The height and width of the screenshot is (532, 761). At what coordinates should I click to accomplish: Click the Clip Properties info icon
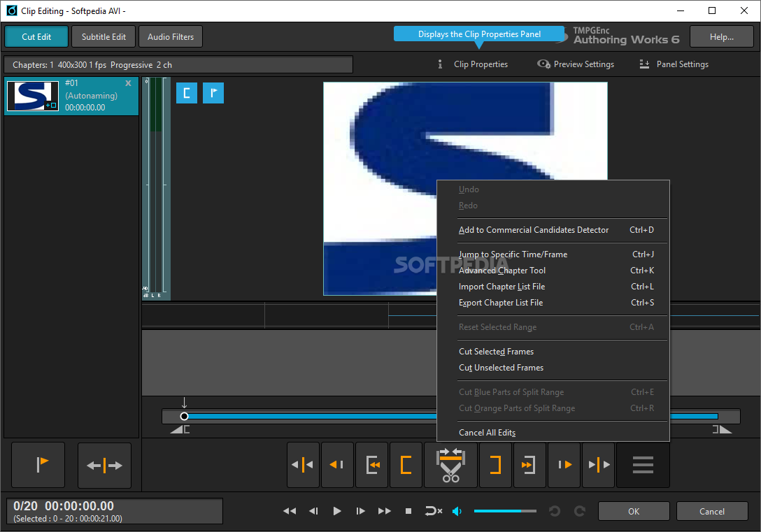coord(440,64)
